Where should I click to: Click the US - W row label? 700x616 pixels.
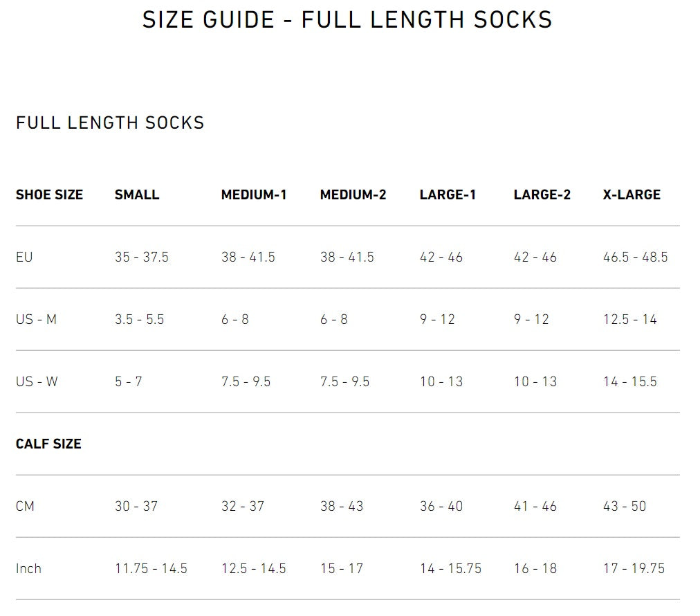[37, 381]
